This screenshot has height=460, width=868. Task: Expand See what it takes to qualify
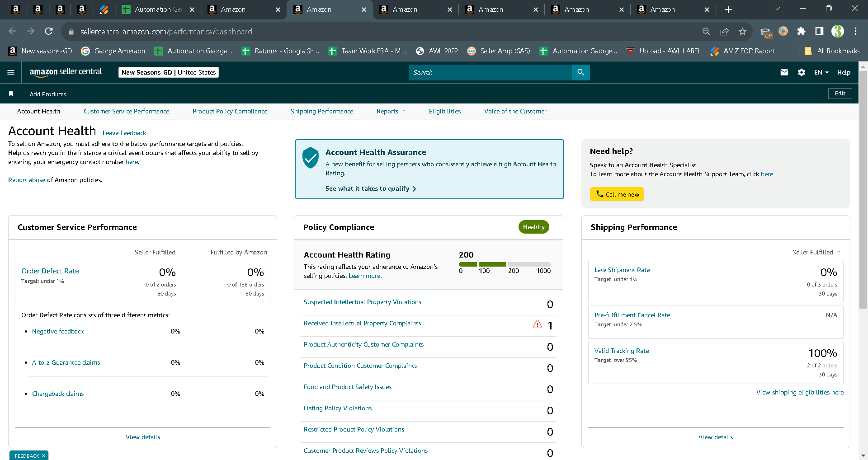pyautogui.click(x=371, y=188)
